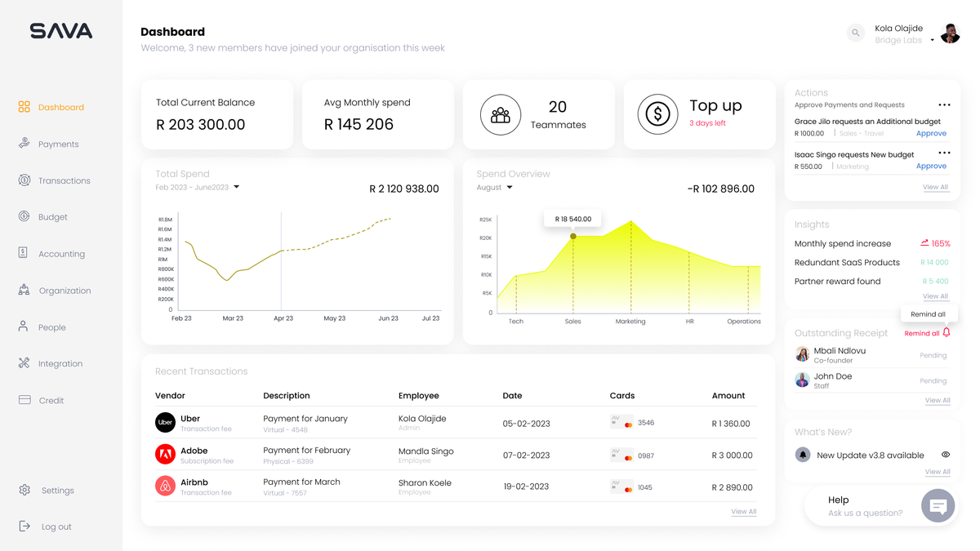The image size is (980, 551).
Task: Select the Payments icon in the sidebar
Action: coord(24,144)
